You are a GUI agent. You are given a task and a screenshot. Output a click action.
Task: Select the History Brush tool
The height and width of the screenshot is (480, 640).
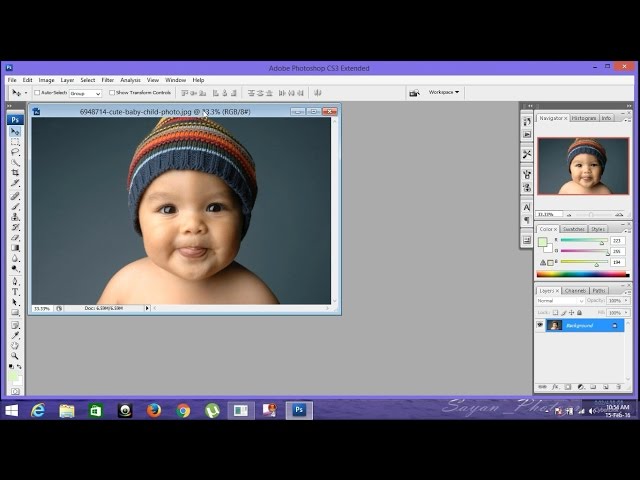pyautogui.click(x=15, y=227)
